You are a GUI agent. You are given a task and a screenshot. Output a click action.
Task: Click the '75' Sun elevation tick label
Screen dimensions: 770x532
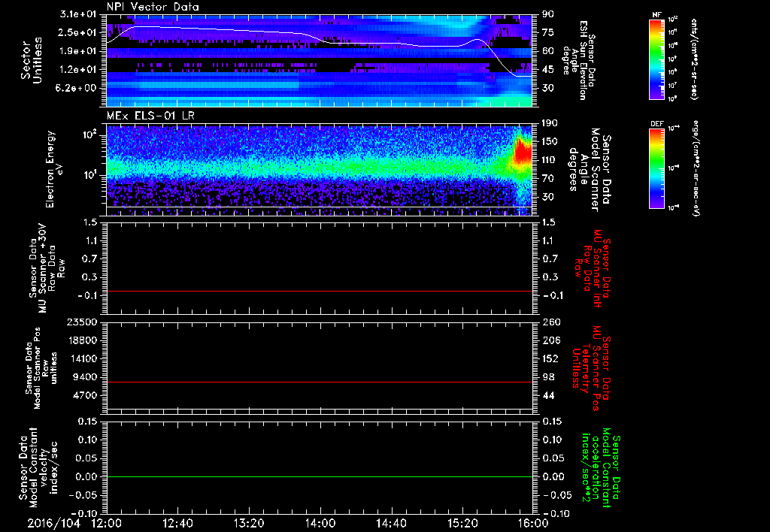tap(548, 32)
